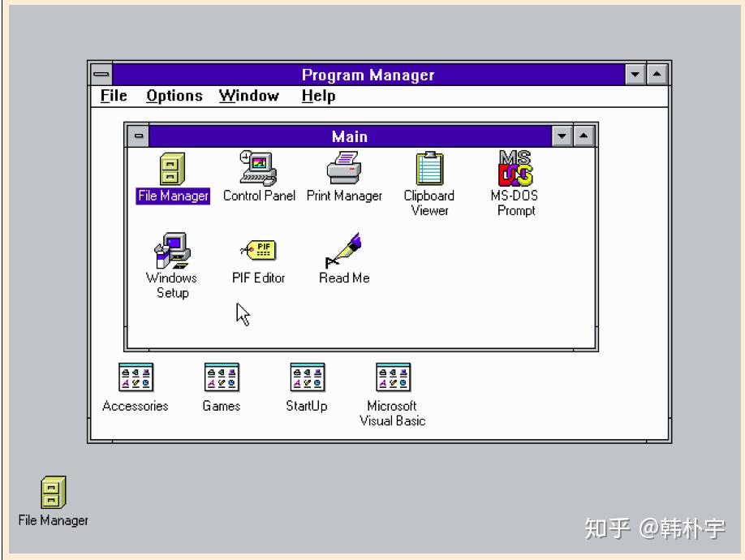Select the StartUp group icon

pyautogui.click(x=307, y=377)
